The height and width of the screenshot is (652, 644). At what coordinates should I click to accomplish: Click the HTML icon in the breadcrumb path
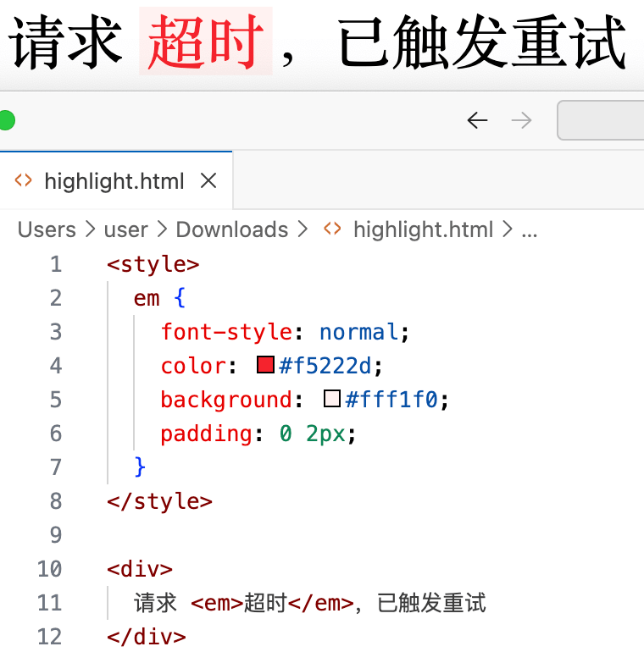pyautogui.click(x=333, y=229)
